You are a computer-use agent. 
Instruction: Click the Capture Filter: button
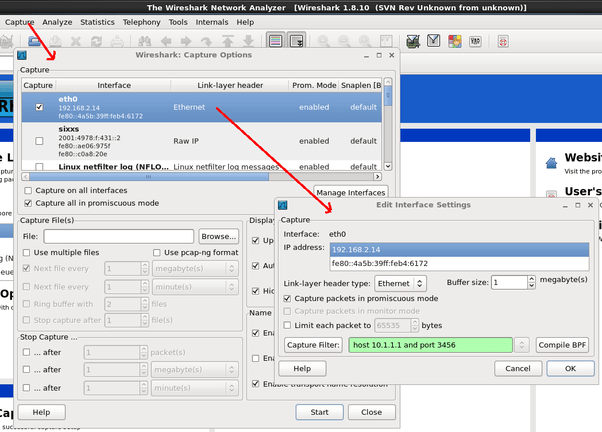click(x=313, y=345)
